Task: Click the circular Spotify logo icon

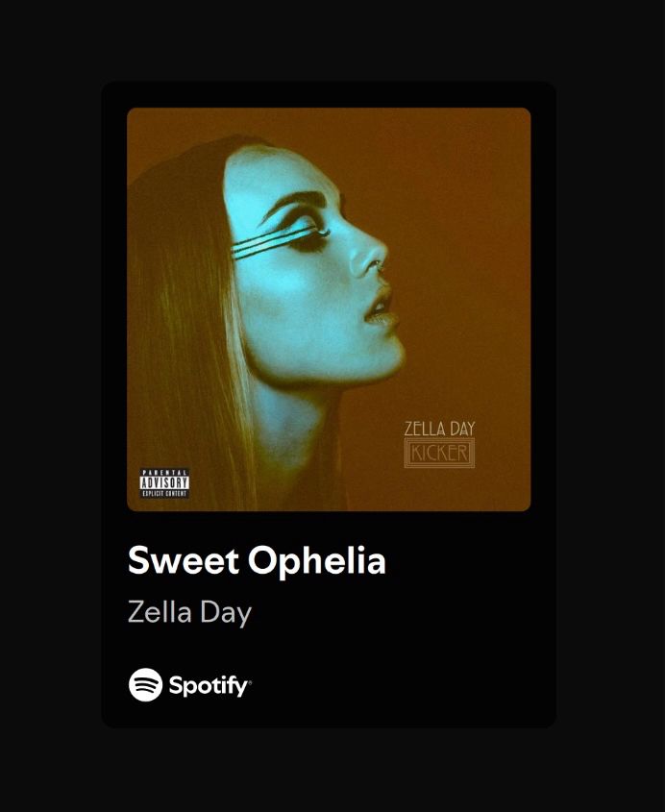Action: [x=145, y=684]
